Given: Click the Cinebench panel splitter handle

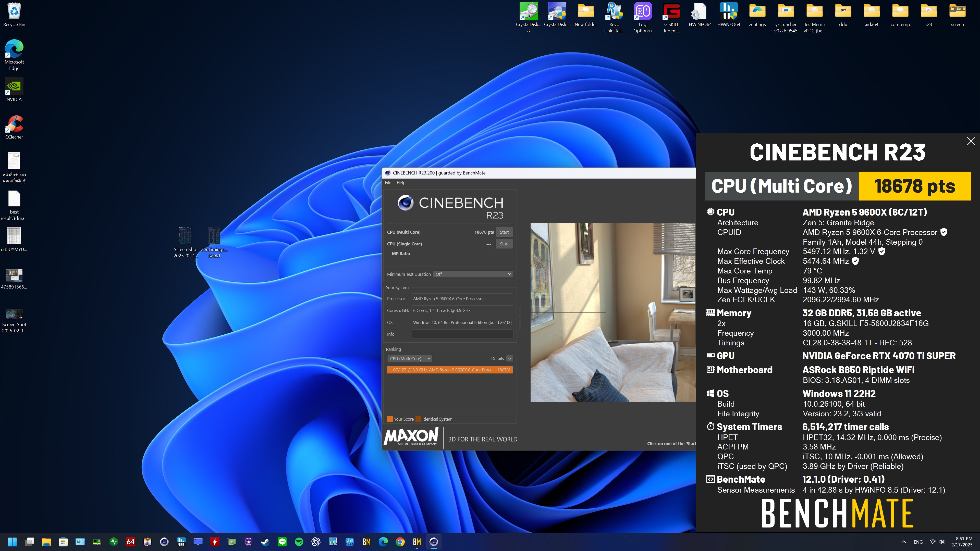Looking at the screenshot, I should pos(520,319).
